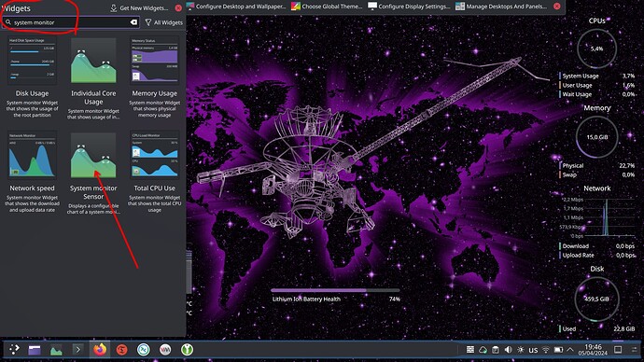
Task: Open the Plasma application launcher
Action: 14,349
